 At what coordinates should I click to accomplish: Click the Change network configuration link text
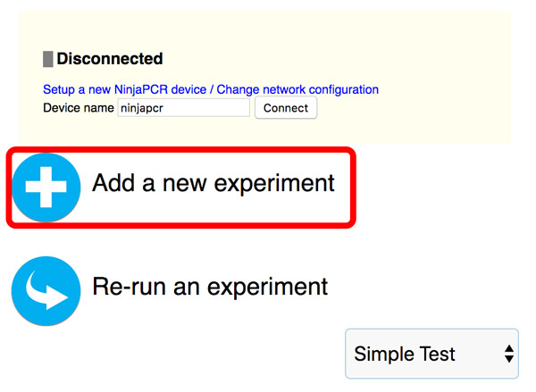[x=297, y=89]
